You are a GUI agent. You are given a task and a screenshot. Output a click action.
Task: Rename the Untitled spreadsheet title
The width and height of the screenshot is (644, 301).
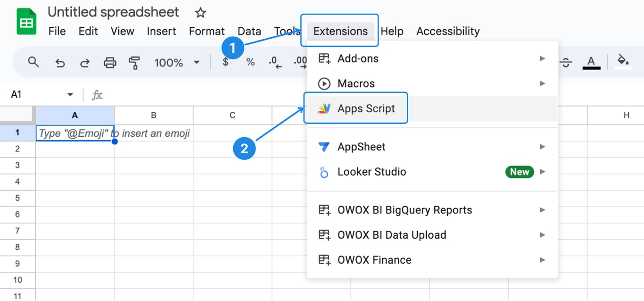pos(113,12)
